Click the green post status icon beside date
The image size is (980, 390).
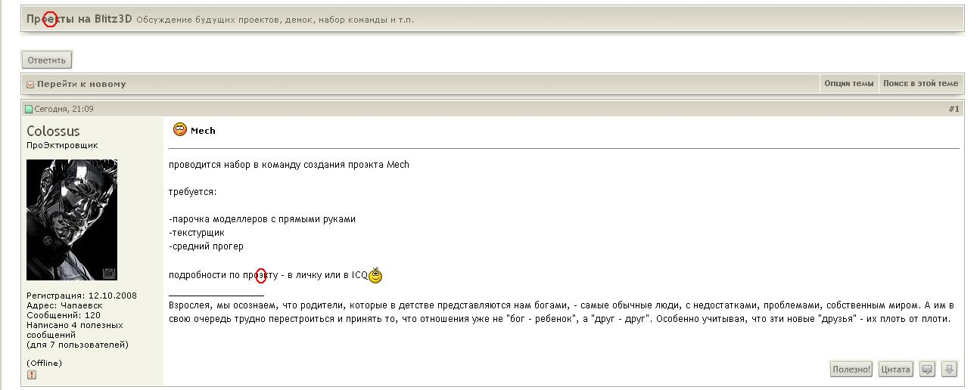pyautogui.click(x=30, y=109)
